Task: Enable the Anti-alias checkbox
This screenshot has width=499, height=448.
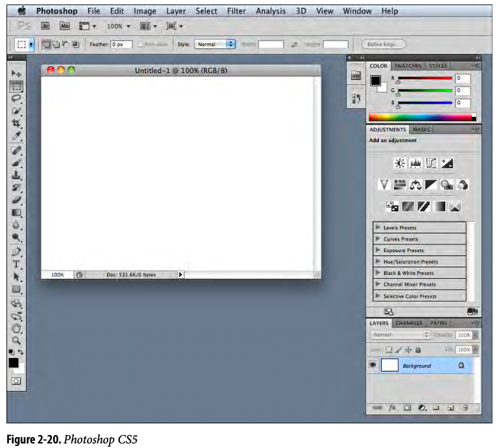Action: (141, 45)
